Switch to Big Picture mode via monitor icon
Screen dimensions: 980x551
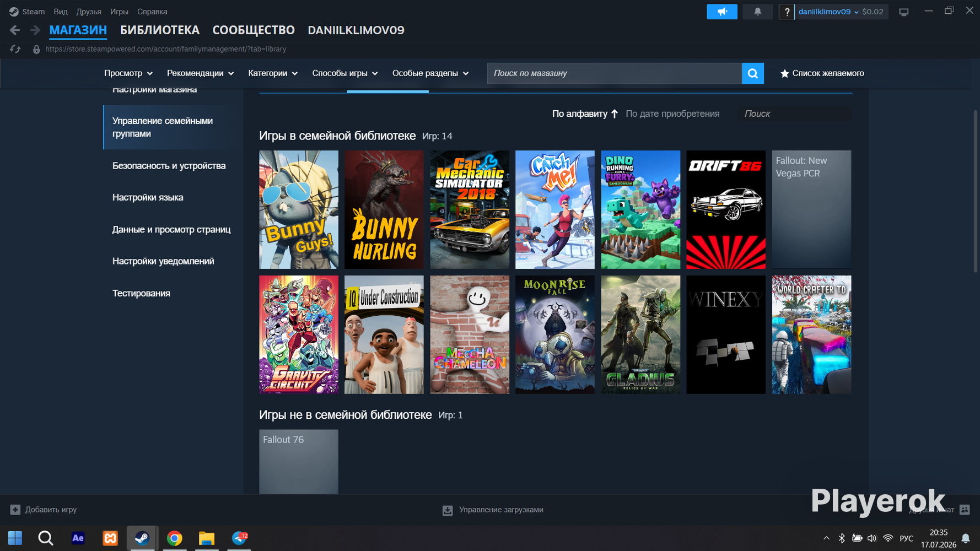pyautogui.click(x=904, y=12)
